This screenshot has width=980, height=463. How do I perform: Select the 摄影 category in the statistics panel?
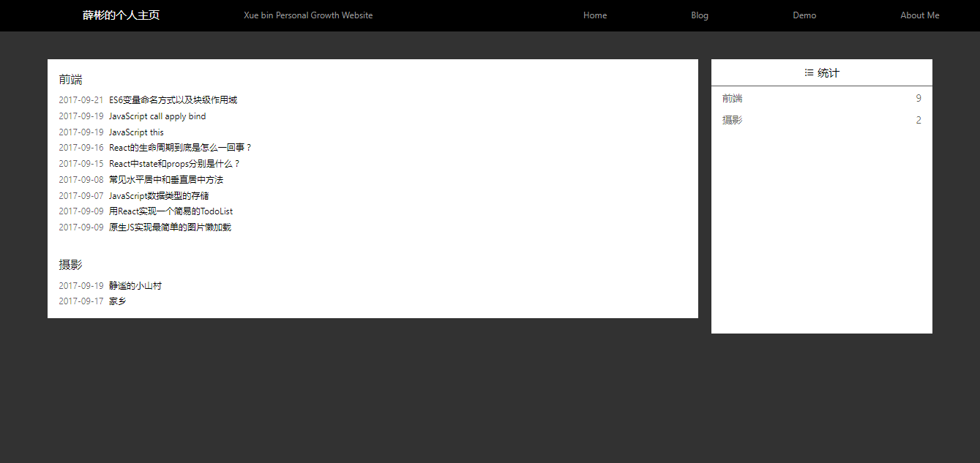pos(732,120)
